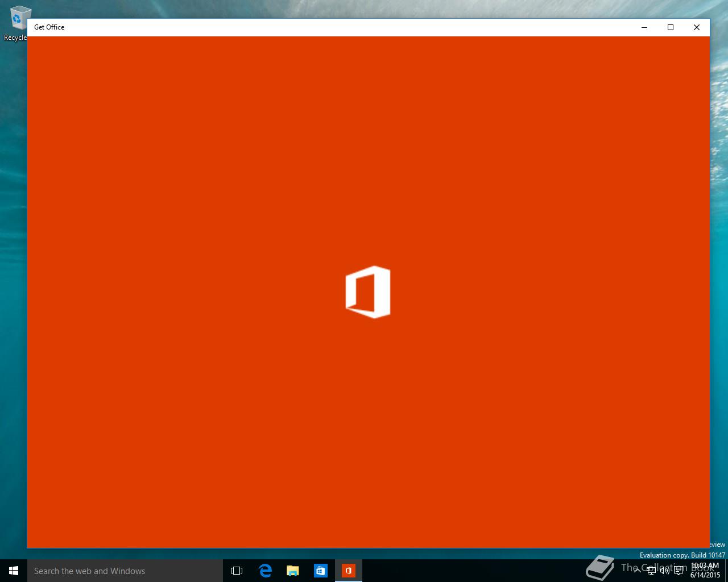Open Task View from the taskbar

pyautogui.click(x=237, y=571)
